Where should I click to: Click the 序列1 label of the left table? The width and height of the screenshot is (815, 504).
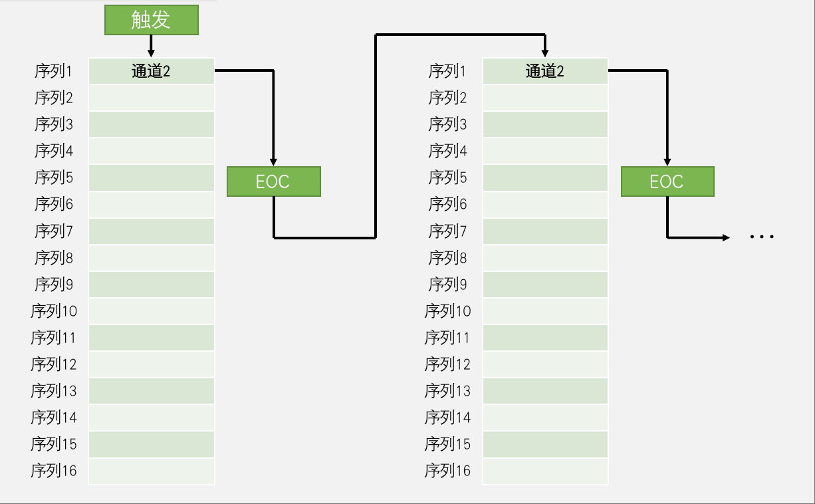[x=54, y=71]
